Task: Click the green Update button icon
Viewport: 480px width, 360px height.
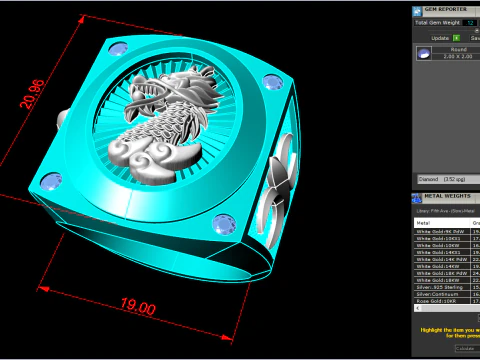Action: [x=456, y=38]
